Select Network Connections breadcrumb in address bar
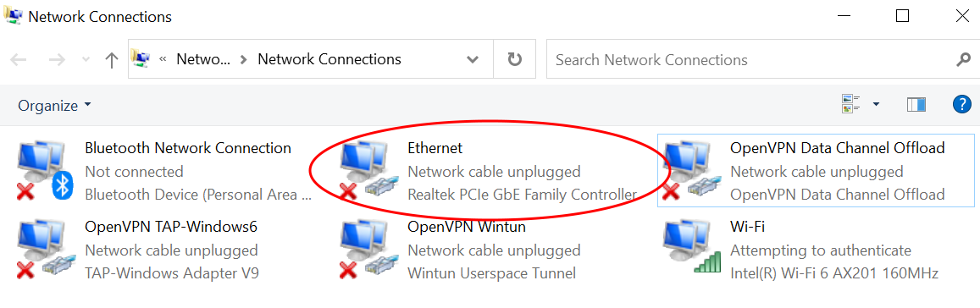 coord(329,59)
